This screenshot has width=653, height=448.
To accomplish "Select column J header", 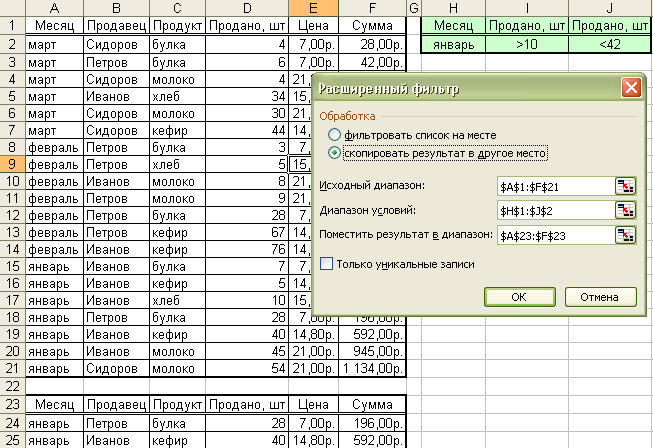I will click(610, 8).
